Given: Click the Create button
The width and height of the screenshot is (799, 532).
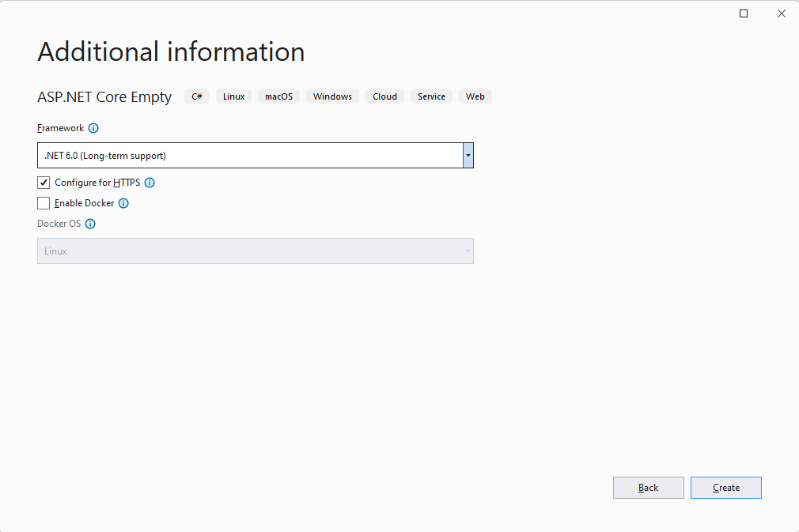Looking at the screenshot, I should tap(725, 488).
